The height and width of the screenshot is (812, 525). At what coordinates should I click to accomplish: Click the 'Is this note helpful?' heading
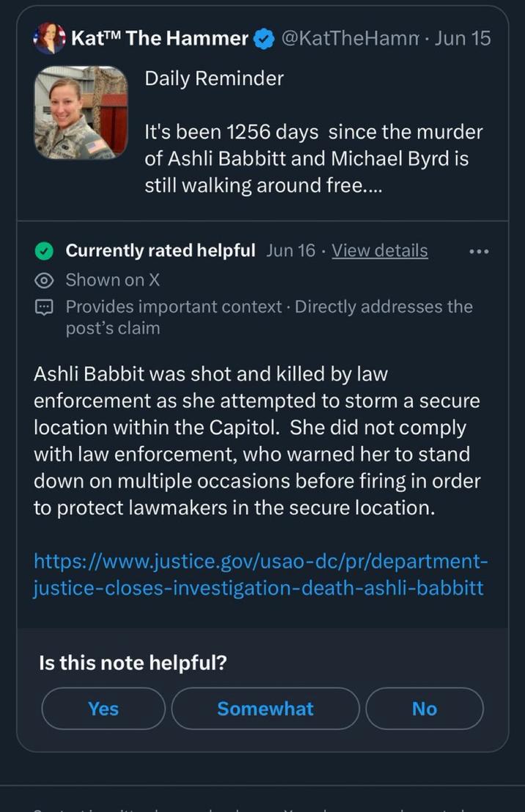pos(131,662)
